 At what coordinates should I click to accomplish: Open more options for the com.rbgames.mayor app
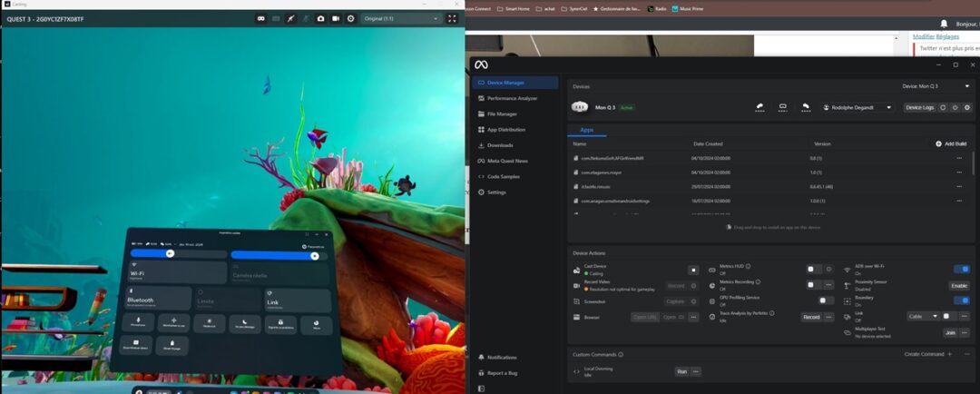959,172
